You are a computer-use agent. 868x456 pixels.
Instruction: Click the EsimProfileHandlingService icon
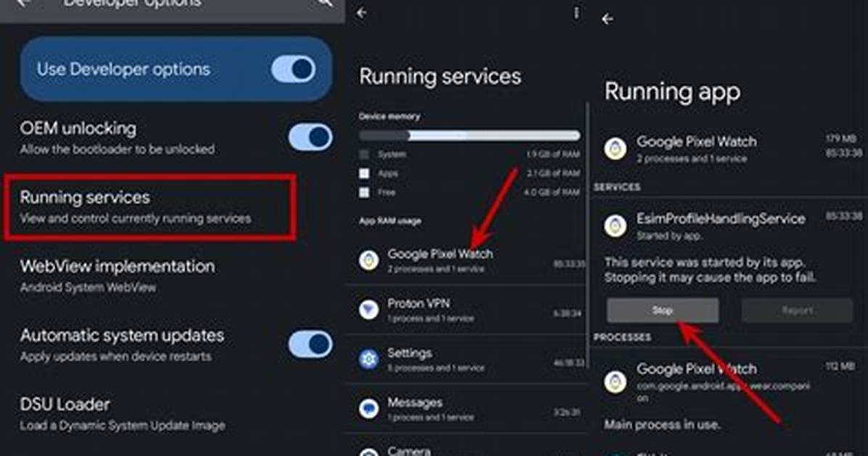click(x=615, y=226)
